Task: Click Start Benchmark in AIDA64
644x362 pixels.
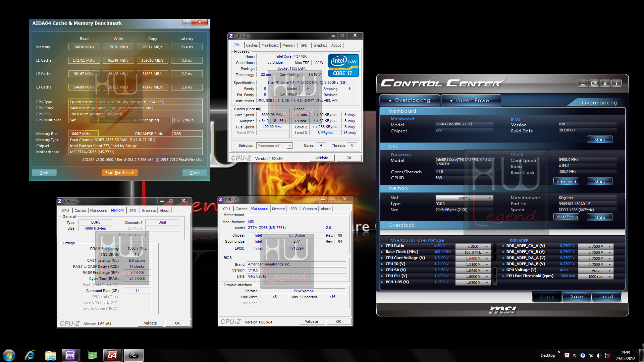Action: coord(119,173)
